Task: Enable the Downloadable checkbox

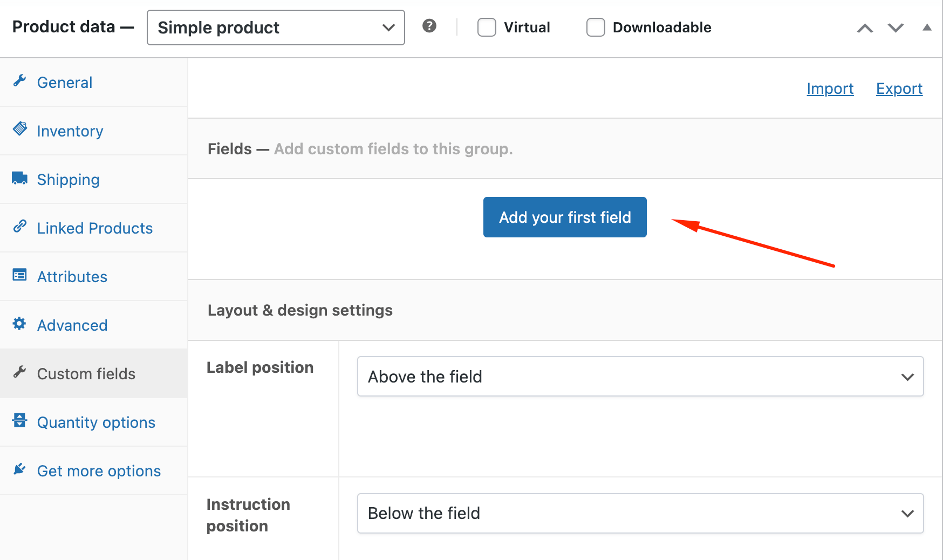Action: point(596,27)
